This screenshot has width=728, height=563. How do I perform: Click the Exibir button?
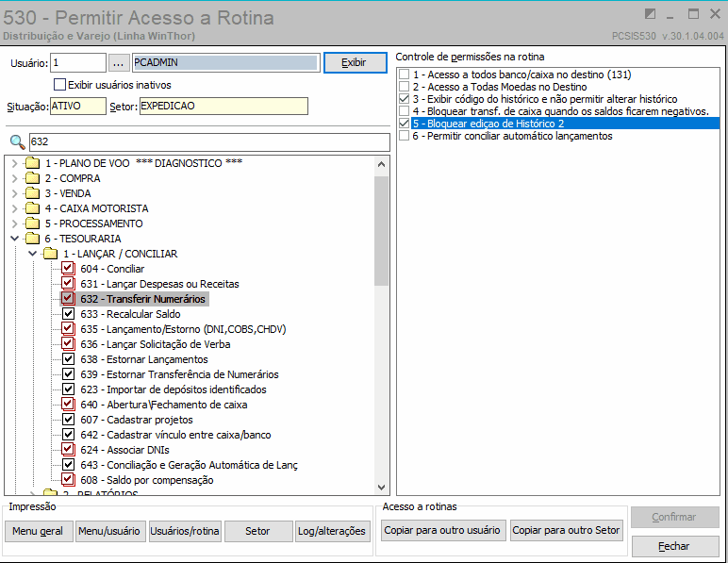tap(355, 62)
